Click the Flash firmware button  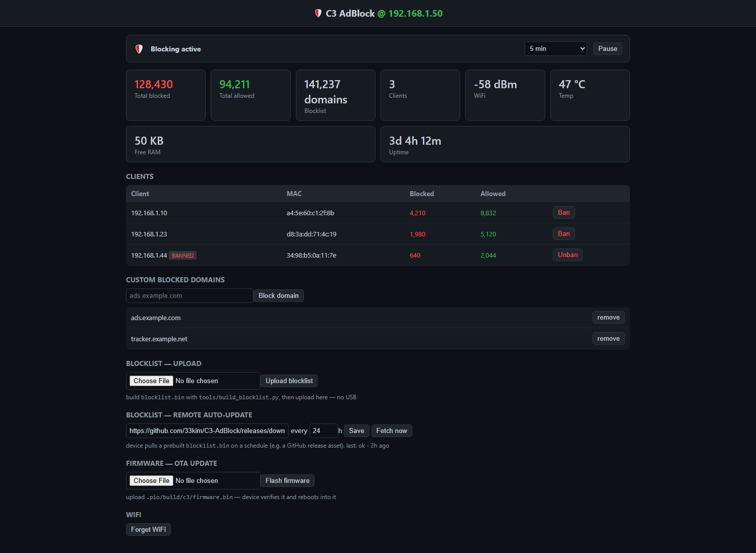pos(287,481)
